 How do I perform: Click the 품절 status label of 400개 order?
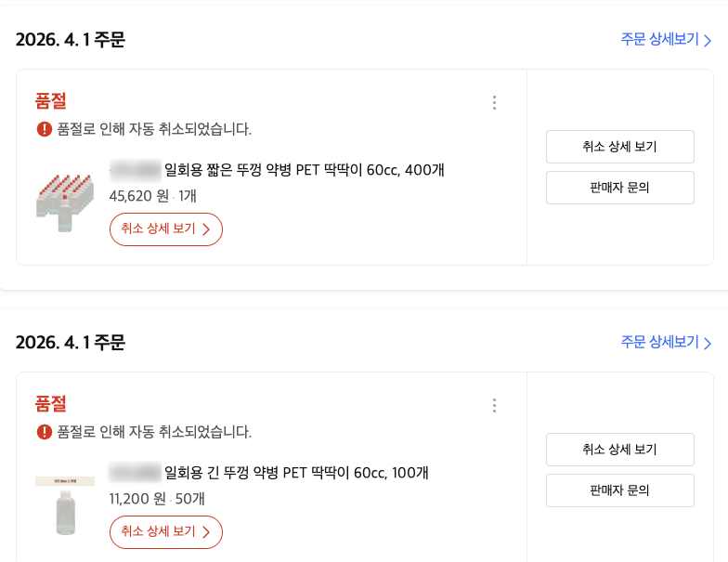point(51,101)
